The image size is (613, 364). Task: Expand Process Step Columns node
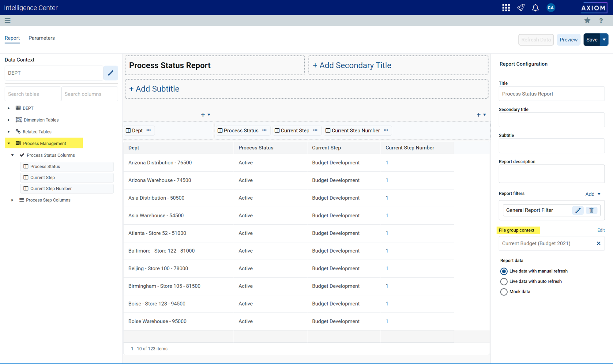coord(13,200)
